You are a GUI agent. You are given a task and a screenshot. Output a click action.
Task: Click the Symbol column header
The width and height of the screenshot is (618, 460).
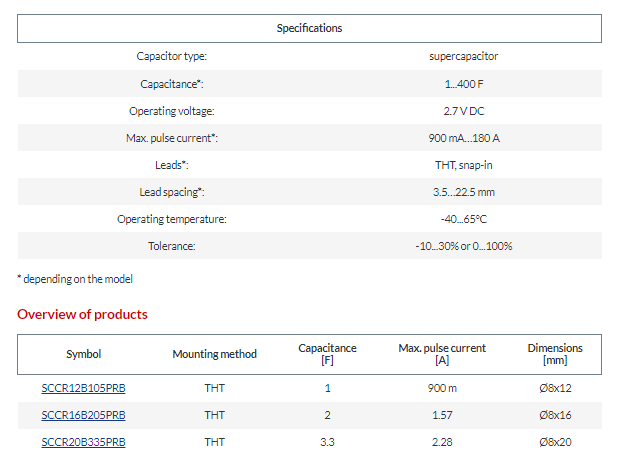[84, 354]
